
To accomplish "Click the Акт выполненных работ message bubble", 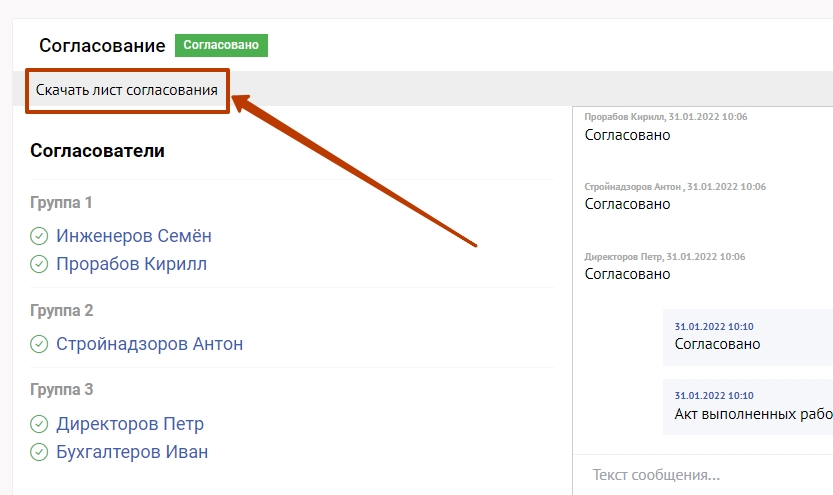I will pos(752,414).
